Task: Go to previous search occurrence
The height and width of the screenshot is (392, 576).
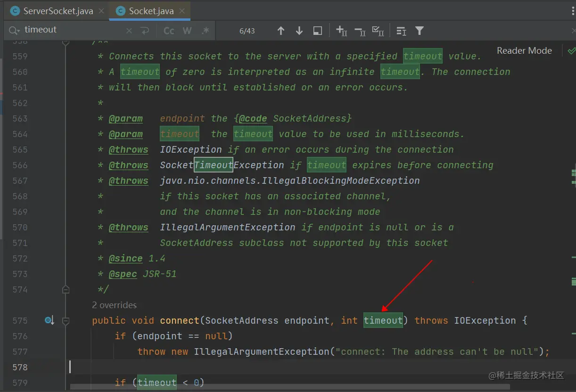Action: [281, 31]
